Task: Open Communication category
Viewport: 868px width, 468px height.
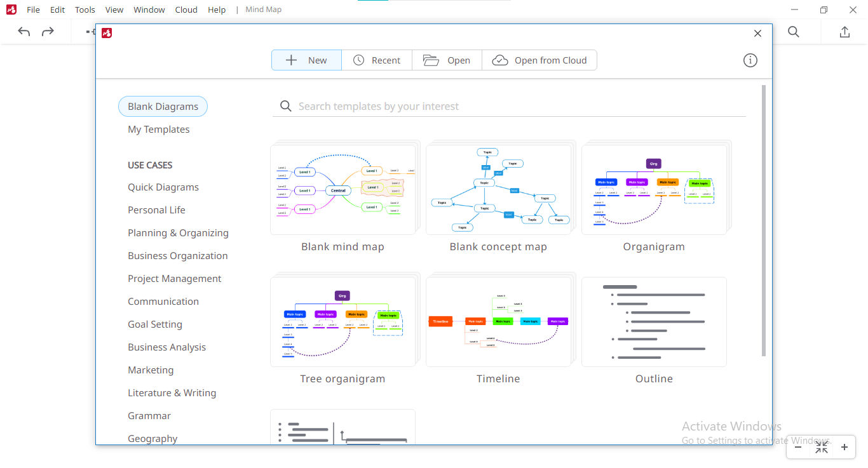Action: [163, 302]
